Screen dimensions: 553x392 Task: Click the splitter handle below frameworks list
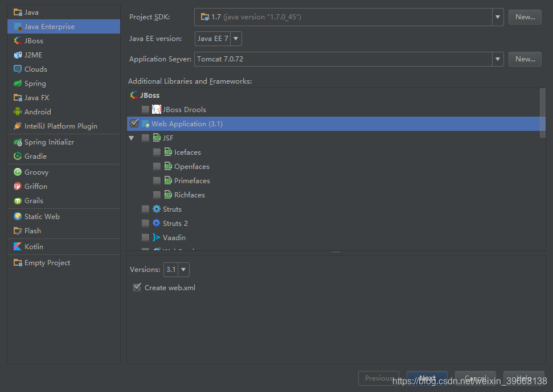(336, 253)
